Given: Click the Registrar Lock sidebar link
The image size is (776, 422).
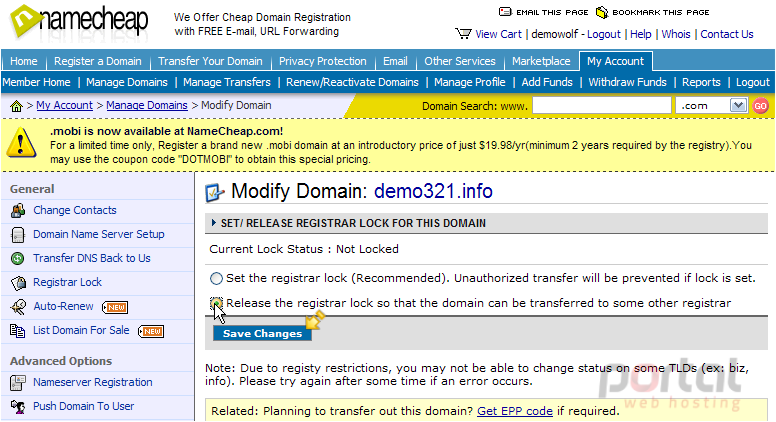Looking at the screenshot, I should pyautogui.click(x=67, y=282).
